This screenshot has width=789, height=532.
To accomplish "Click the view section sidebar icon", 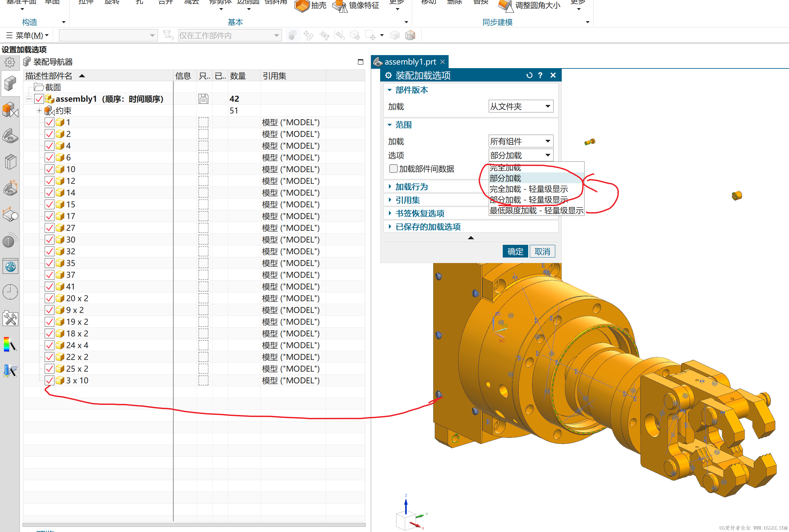I will 10,214.
